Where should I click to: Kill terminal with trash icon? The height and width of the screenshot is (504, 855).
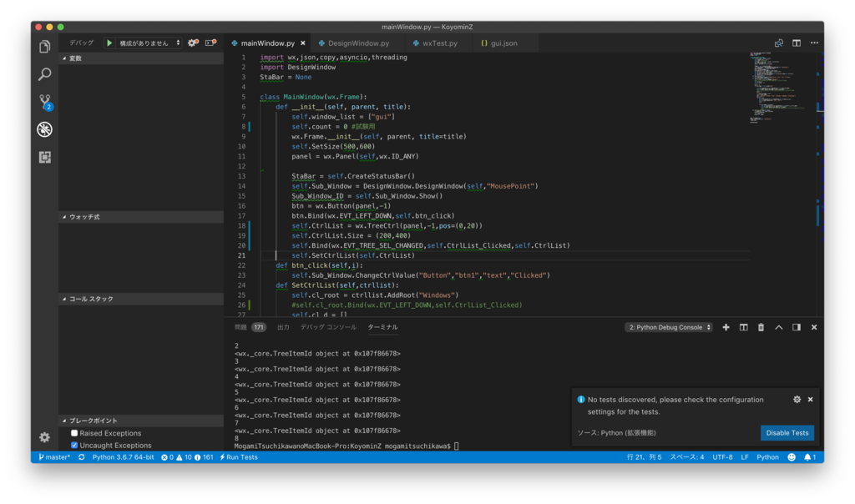click(761, 327)
